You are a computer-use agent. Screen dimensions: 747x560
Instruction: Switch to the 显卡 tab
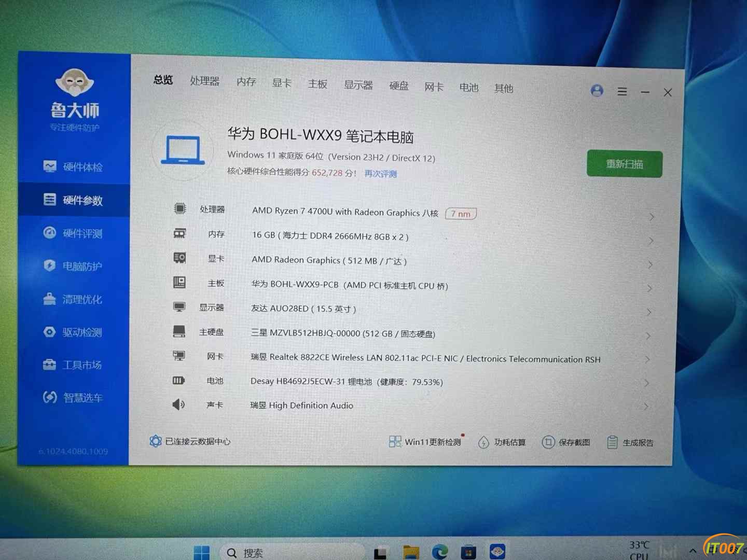tap(282, 83)
